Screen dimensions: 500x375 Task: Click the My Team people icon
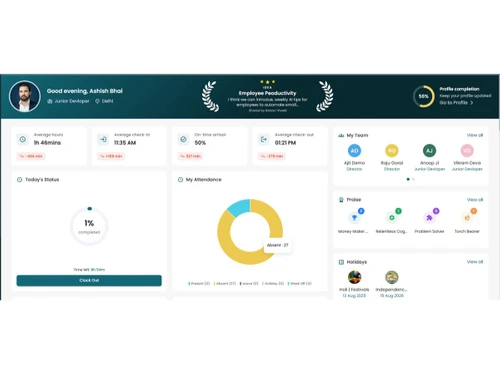341,135
